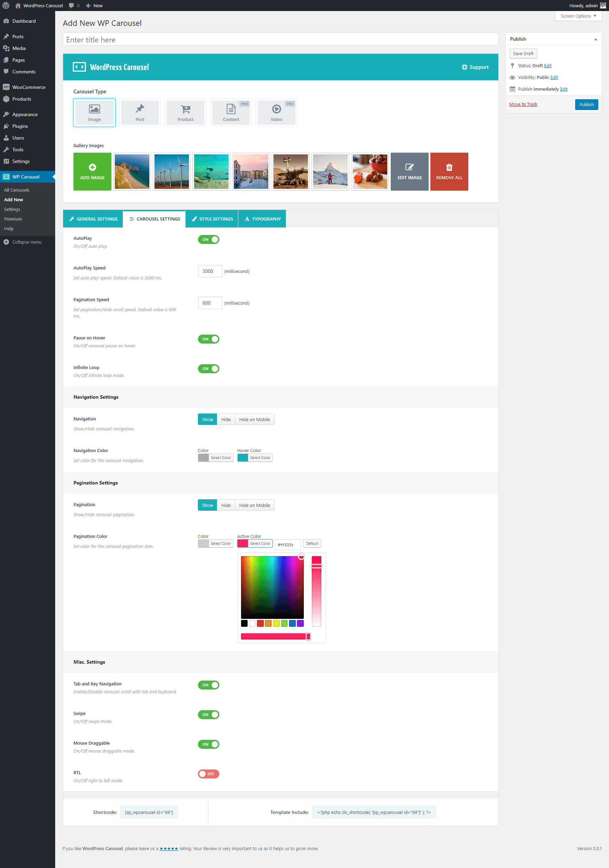This screenshot has height=868, width=609.
Task: Open the comments bubble in admin bar
Action: (71, 6)
